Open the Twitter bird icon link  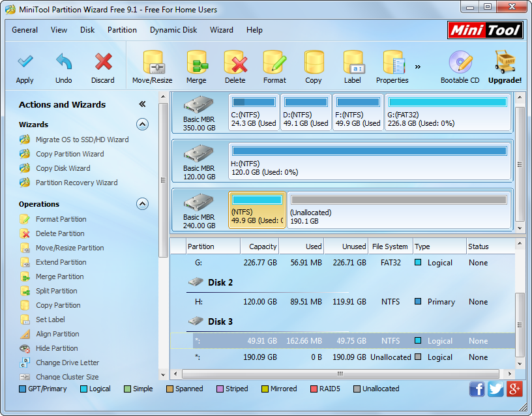[495, 389]
